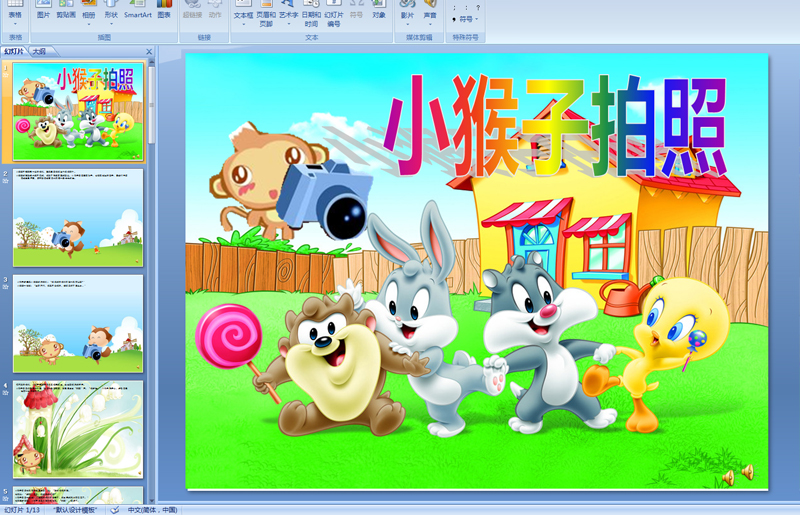Click the 符号 symbol button in 文本 group
This screenshot has height=515, width=800.
tap(357, 10)
